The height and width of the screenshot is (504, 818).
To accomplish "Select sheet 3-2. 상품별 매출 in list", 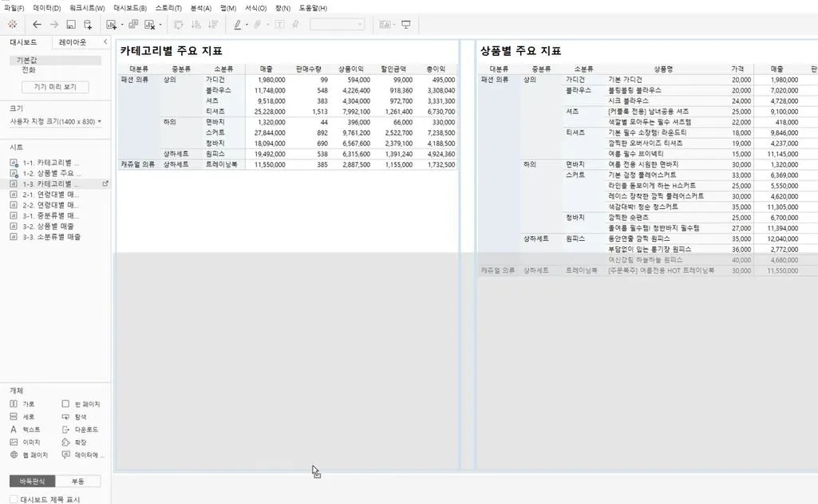I will tap(47, 226).
